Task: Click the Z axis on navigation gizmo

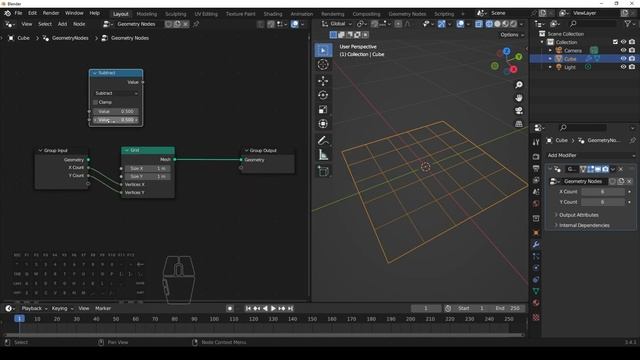Action: (x=507, y=51)
